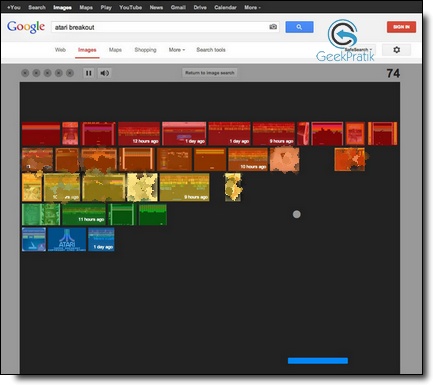Open the settings gear menu
The height and width of the screenshot is (385, 433).
[x=396, y=50]
